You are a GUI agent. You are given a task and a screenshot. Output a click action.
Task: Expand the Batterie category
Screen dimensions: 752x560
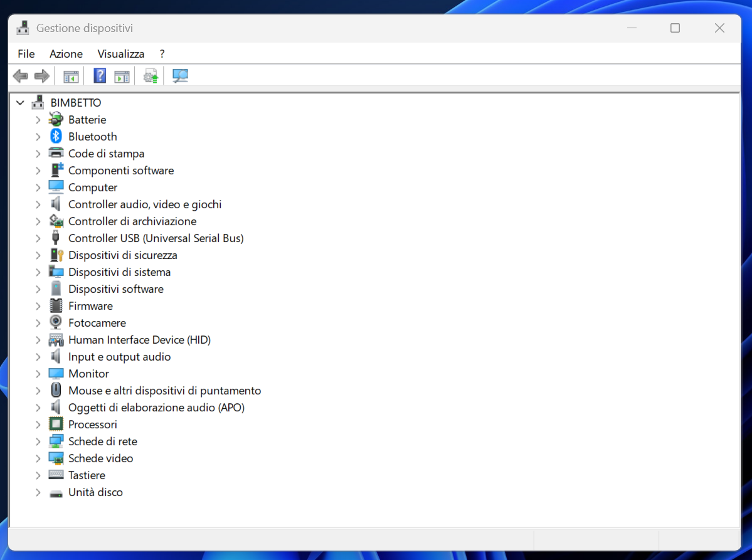click(x=38, y=120)
